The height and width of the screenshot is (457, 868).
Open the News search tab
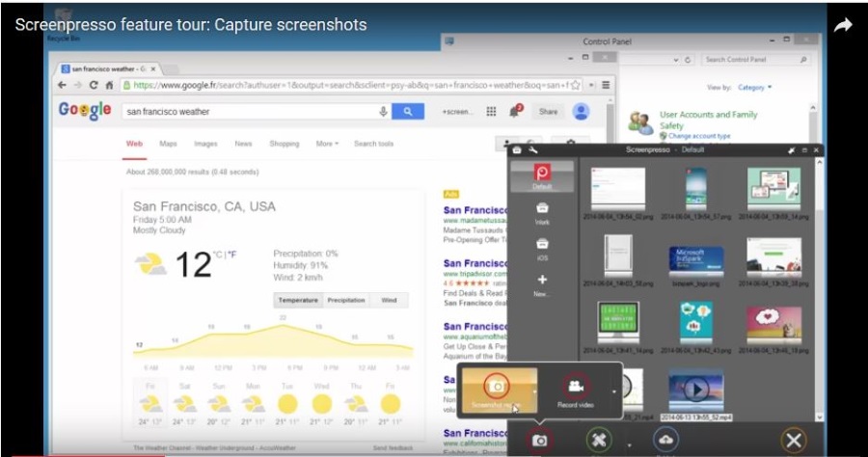click(243, 144)
